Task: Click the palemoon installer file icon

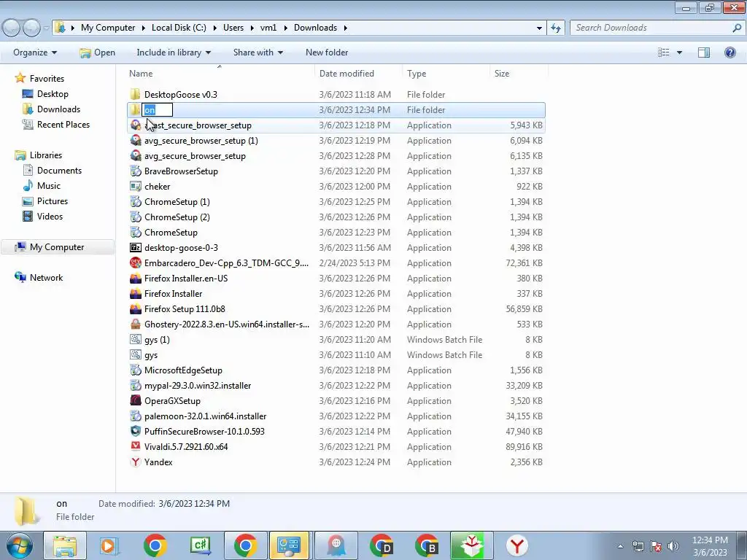Action: tap(135, 416)
